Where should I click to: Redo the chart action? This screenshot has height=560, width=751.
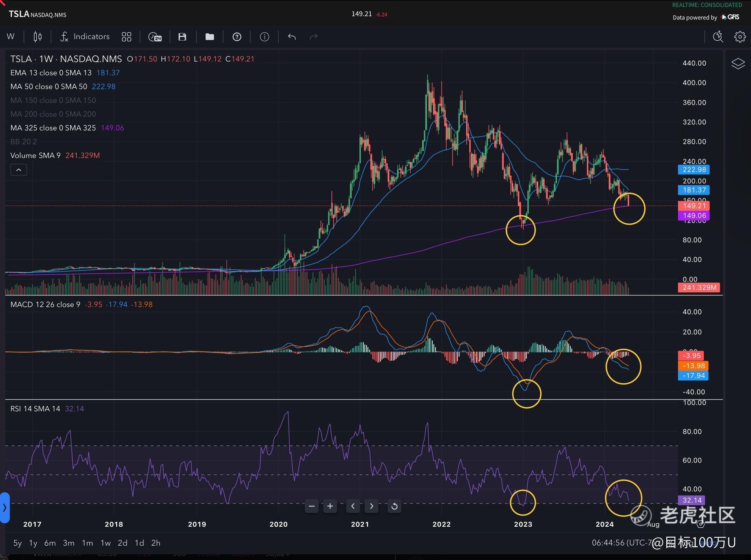314,37
